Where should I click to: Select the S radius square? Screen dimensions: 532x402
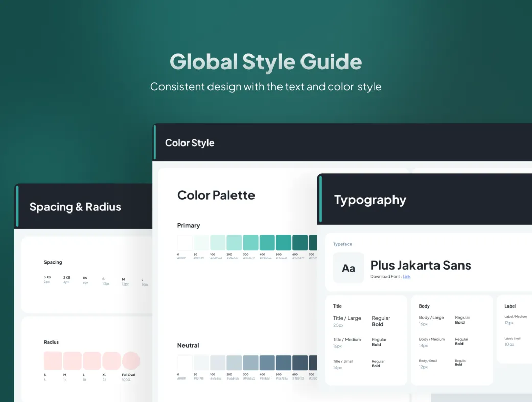point(53,361)
